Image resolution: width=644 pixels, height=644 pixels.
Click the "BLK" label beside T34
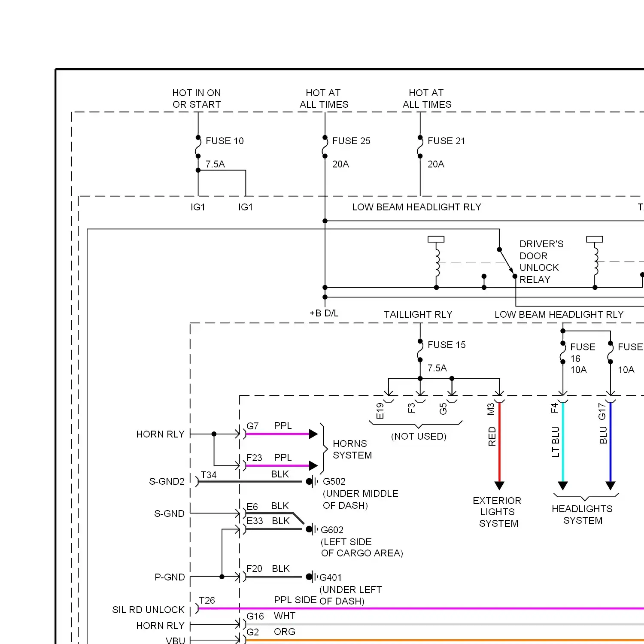280,474
